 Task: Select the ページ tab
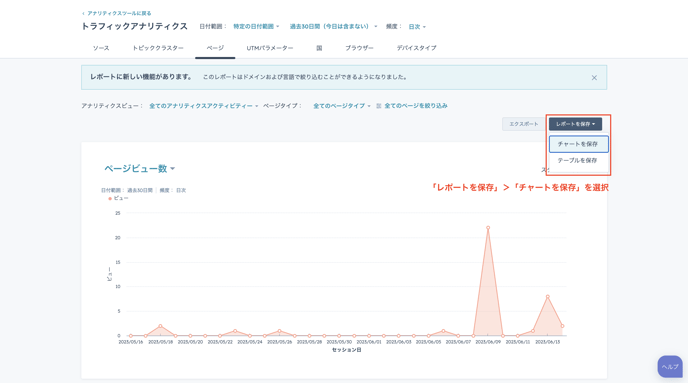[215, 48]
